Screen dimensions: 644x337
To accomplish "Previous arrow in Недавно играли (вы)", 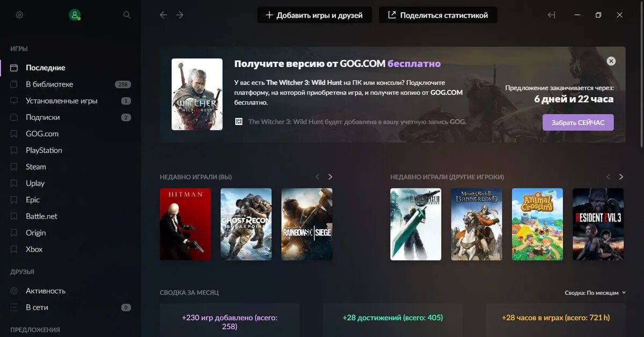I will tap(317, 177).
